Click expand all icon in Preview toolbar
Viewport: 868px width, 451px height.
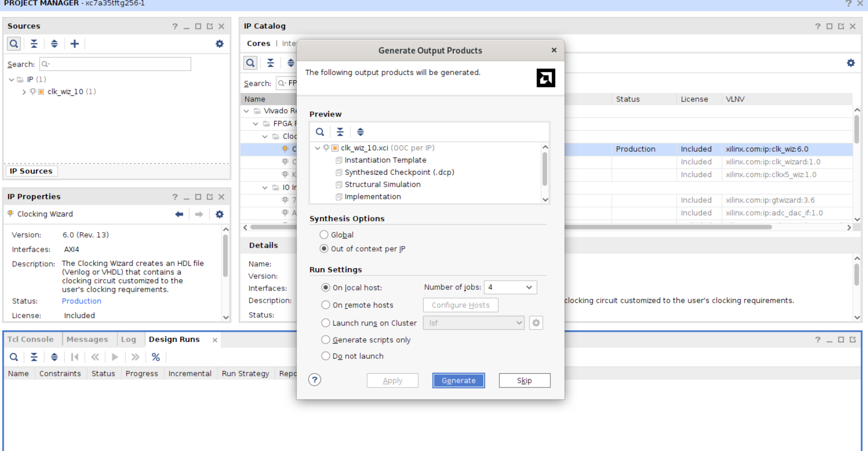click(x=360, y=132)
